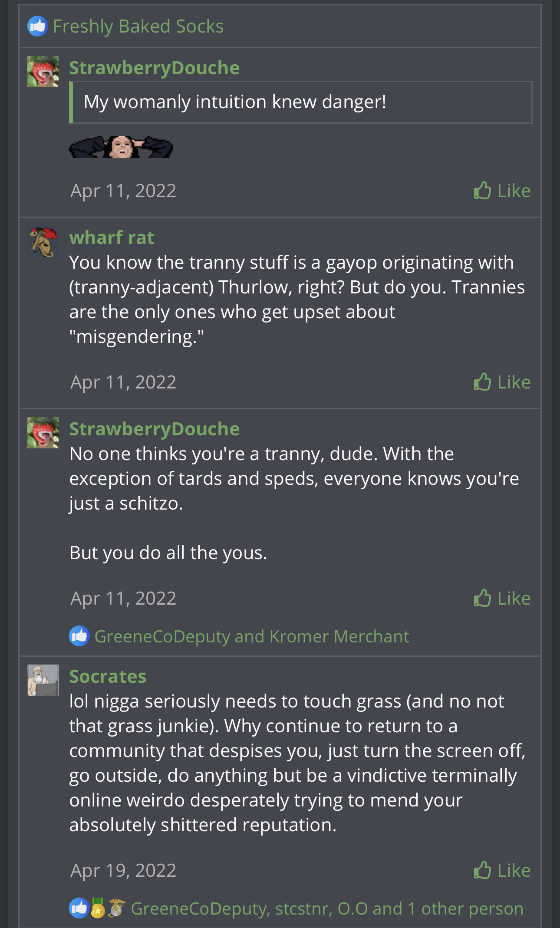Open Socrates profile name

pos(108,677)
